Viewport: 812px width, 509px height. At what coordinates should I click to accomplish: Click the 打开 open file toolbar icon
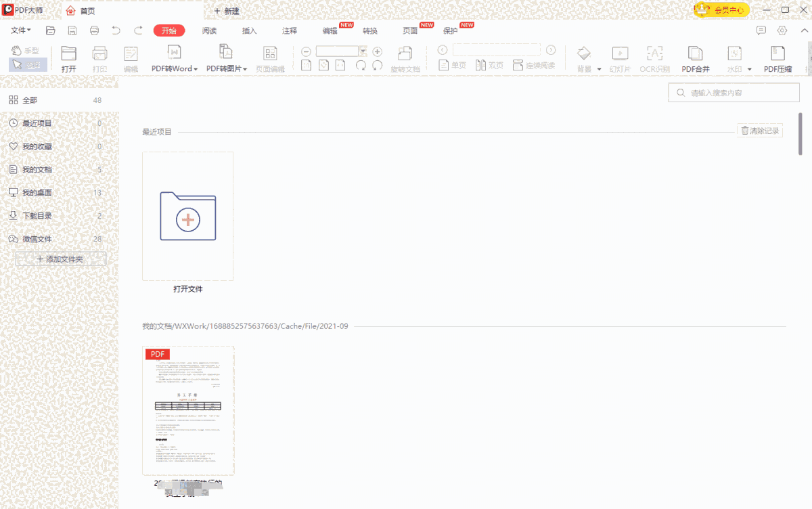pos(68,54)
